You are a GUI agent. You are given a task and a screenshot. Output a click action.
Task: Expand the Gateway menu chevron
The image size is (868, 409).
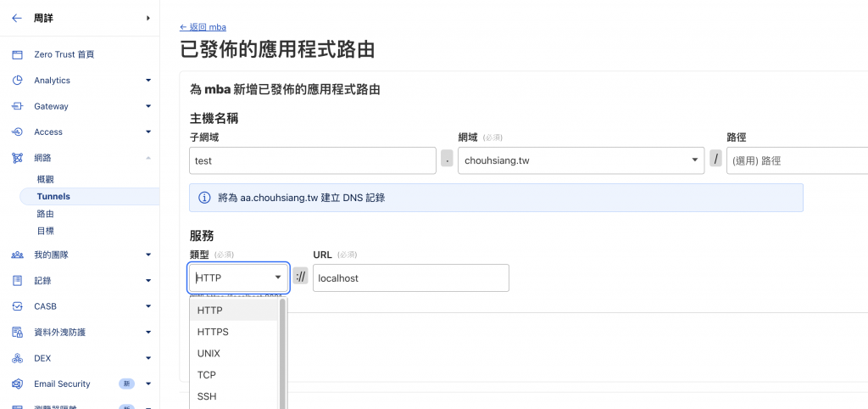click(148, 106)
